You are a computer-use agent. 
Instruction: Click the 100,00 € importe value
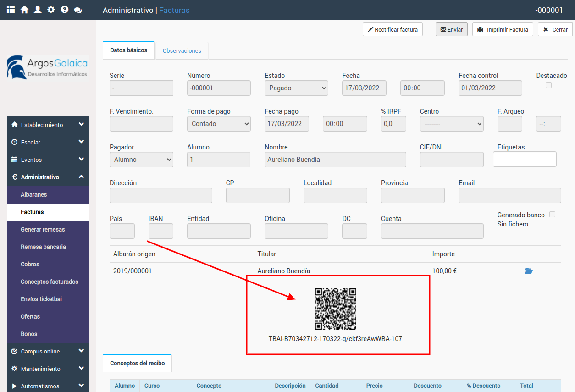[x=444, y=271]
